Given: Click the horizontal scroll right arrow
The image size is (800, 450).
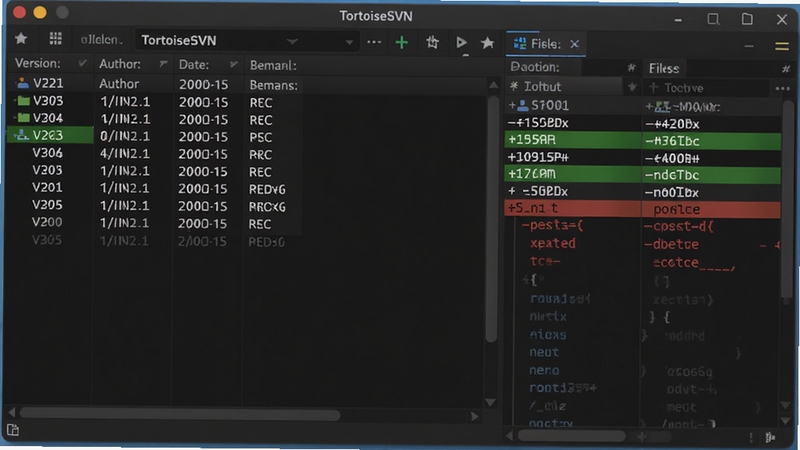Looking at the screenshot, I should pos(474,416).
